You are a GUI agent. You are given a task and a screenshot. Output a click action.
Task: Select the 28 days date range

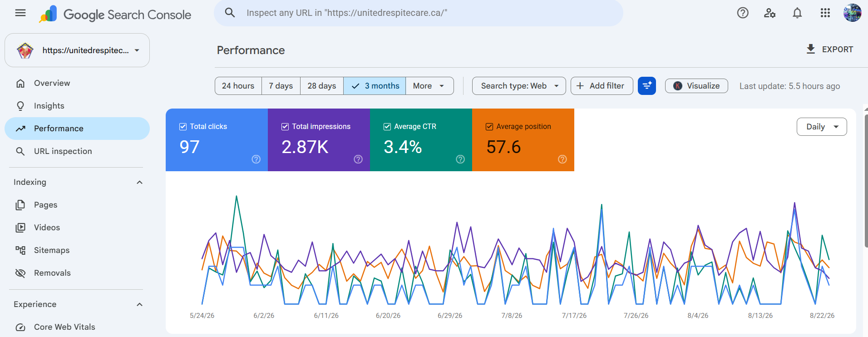point(322,86)
